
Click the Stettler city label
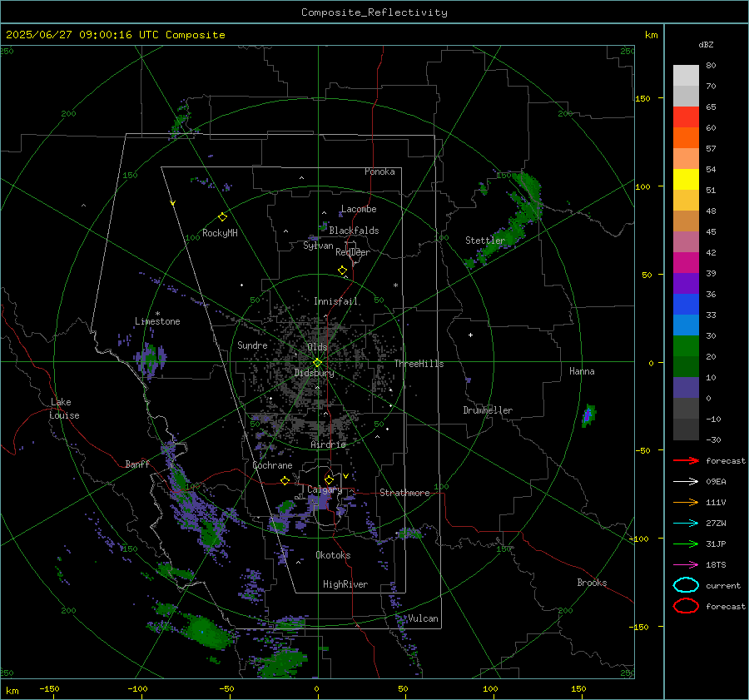485,241
